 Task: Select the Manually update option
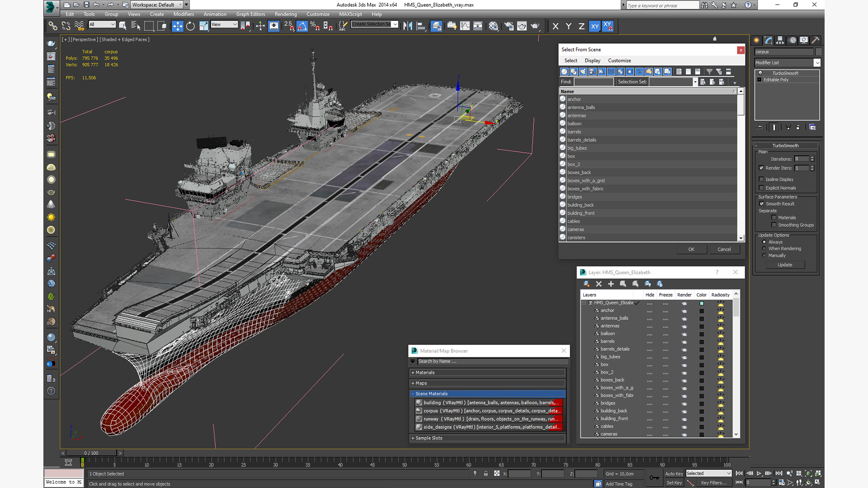[764, 255]
